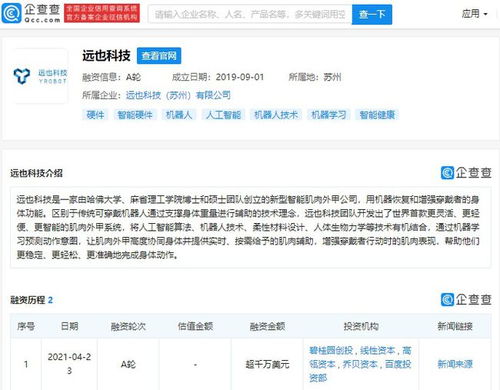Click the 日期 column header
The height and width of the screenshot is (390, 500).
click(x=70, y=326)
